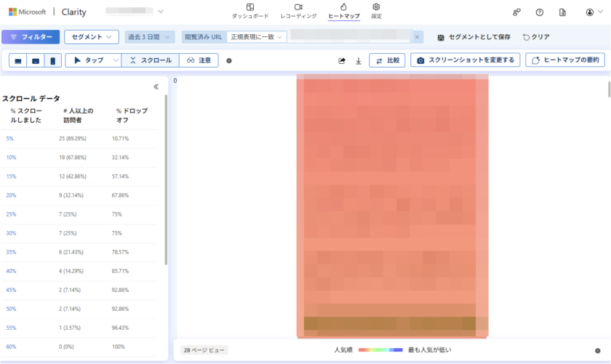The image size is (611, 364).
Task: Open the 正規表現に一致 match type dropdown
Action: (x=257, y=36)
